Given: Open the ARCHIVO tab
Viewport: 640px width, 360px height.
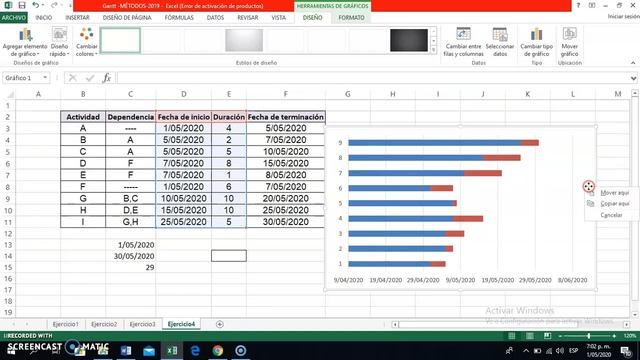Looking at the screenshot, I should (x=14, y=18).
